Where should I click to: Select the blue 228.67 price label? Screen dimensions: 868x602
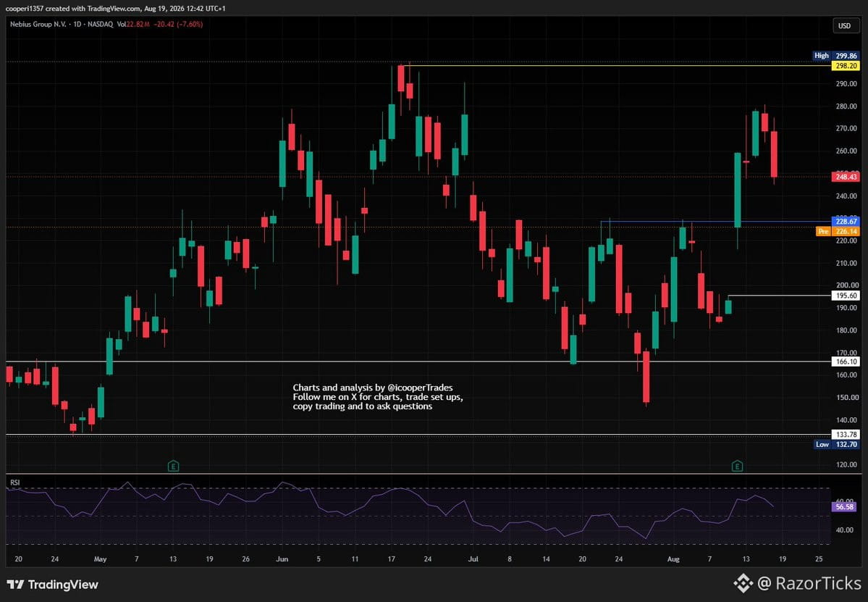click(846, 221)
